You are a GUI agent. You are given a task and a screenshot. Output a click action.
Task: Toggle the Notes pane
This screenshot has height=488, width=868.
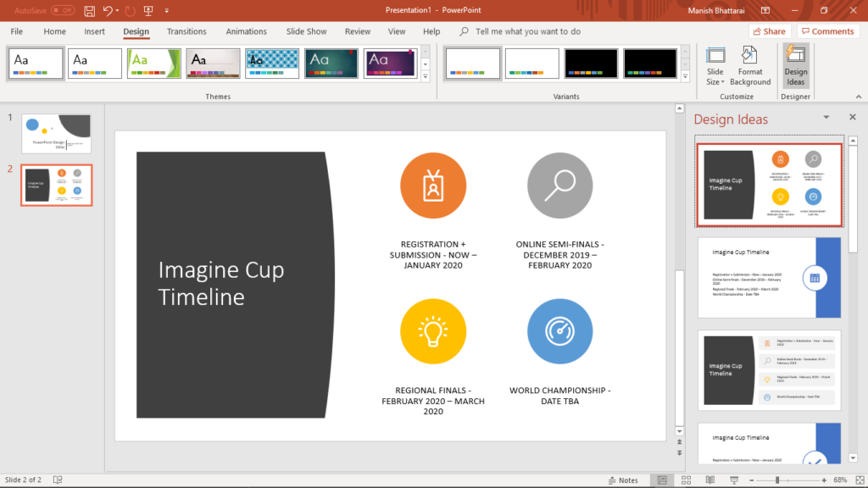621,480
